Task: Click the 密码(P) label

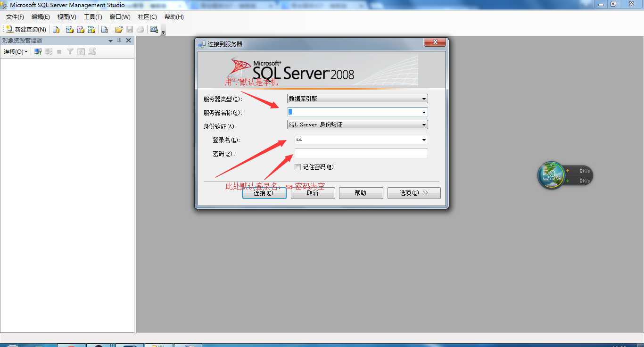Action: pyautogui.click(x=223, y=154)
